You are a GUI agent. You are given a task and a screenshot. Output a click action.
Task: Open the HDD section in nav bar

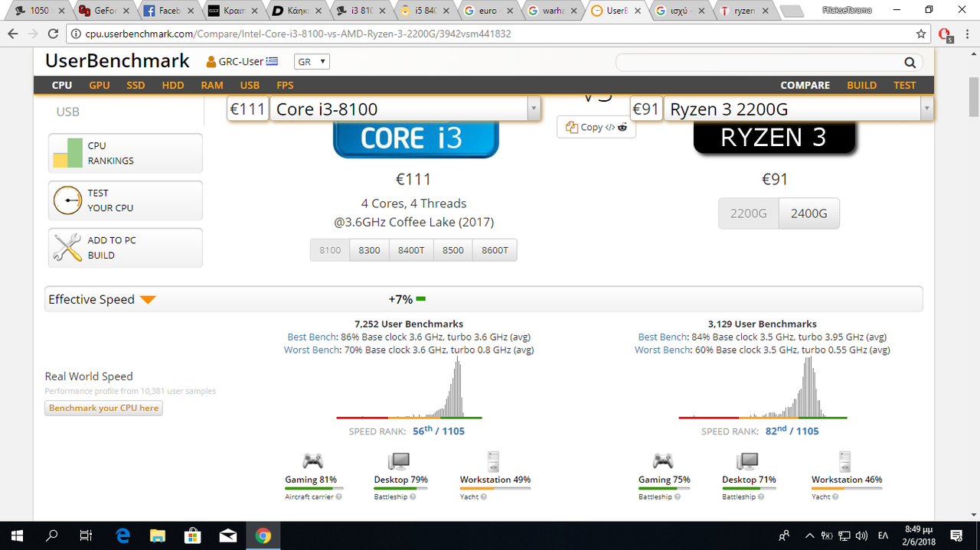point(173,85)
